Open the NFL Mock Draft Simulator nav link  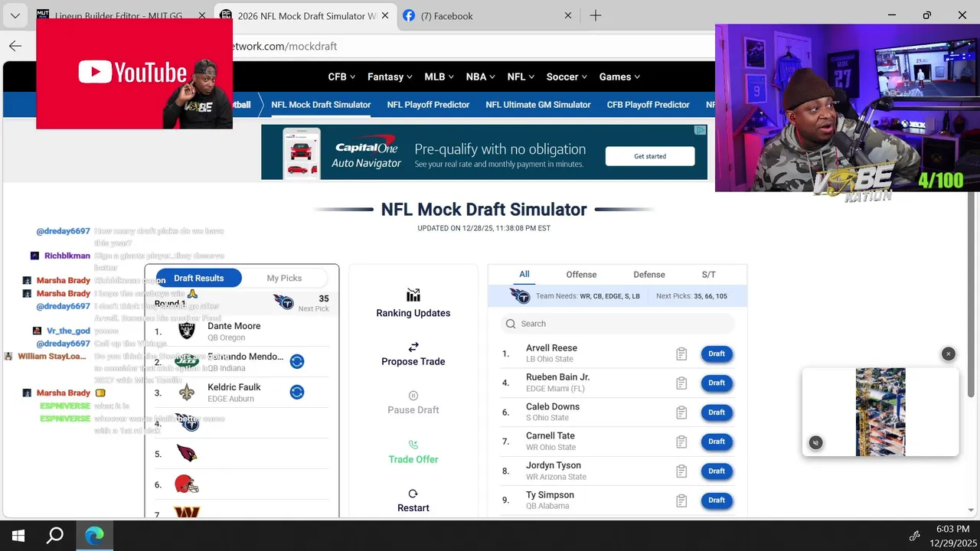tap(321, 105)
